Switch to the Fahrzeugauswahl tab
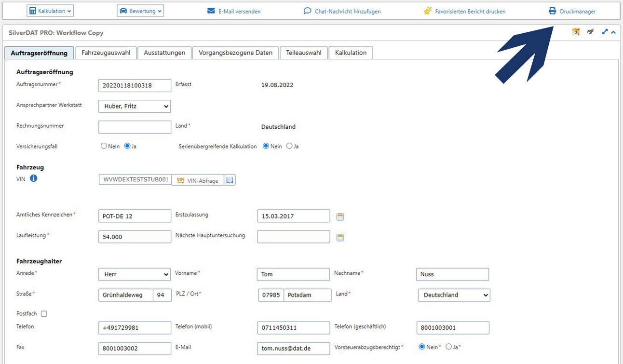This screenshot has height=364, width=623. (x=106, y=53)
